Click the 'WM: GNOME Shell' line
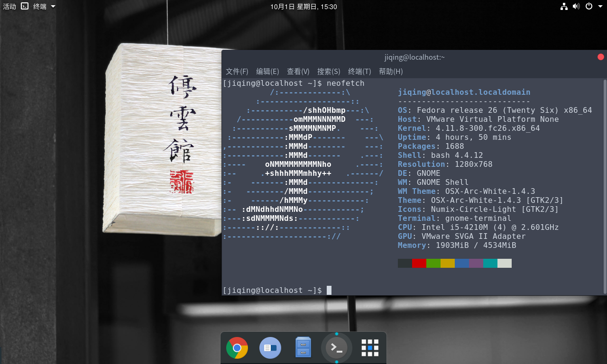The image size is (607, 364). (x=433, y=182)
